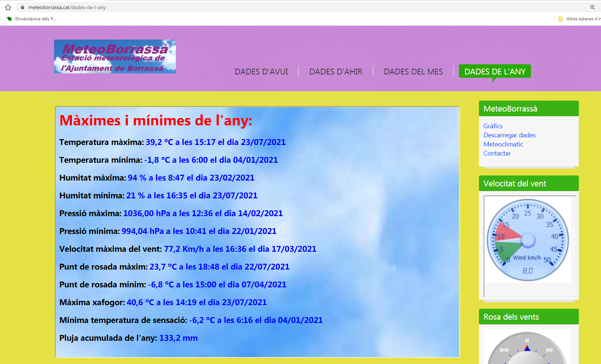The height and width of the screenshot is (364, 601).
Task: Click the zoom magnifier icon in address bar
Action: tap(593, 7)
